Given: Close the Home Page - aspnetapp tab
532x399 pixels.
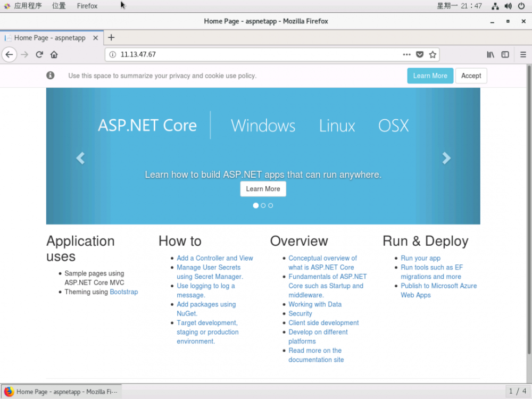Looking at the screenshot, I should (96, 38).
